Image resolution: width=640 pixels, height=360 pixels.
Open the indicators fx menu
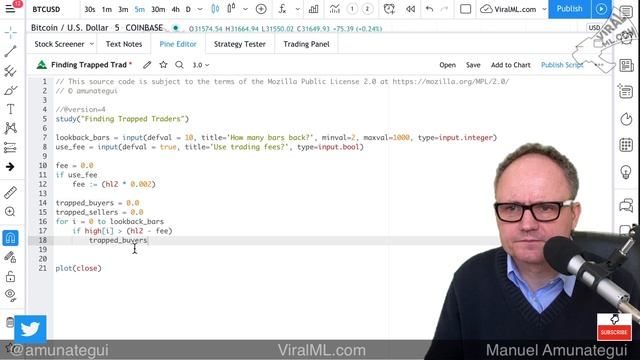tap(282, 9)
